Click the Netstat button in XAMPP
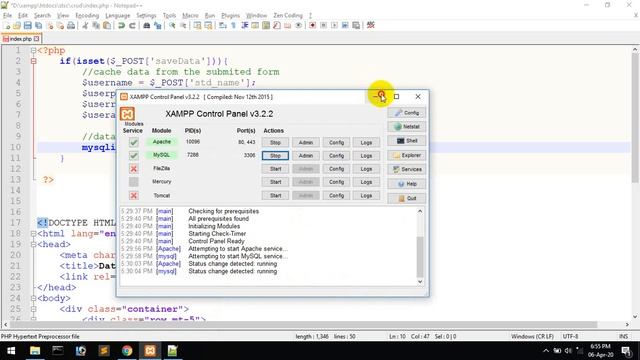 (x=407, y=127)
